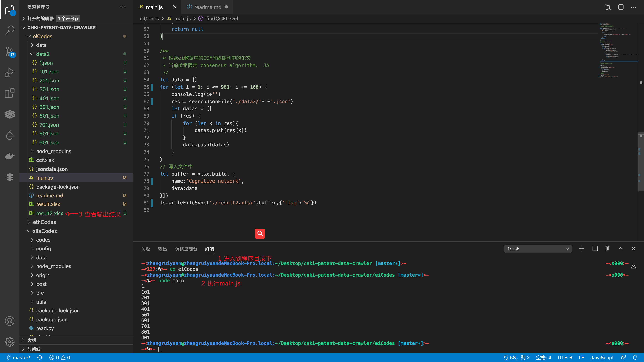This screenshot has height=362, width=644.
Task: Click the master* branch in status bar
Action: pos(18,357)
